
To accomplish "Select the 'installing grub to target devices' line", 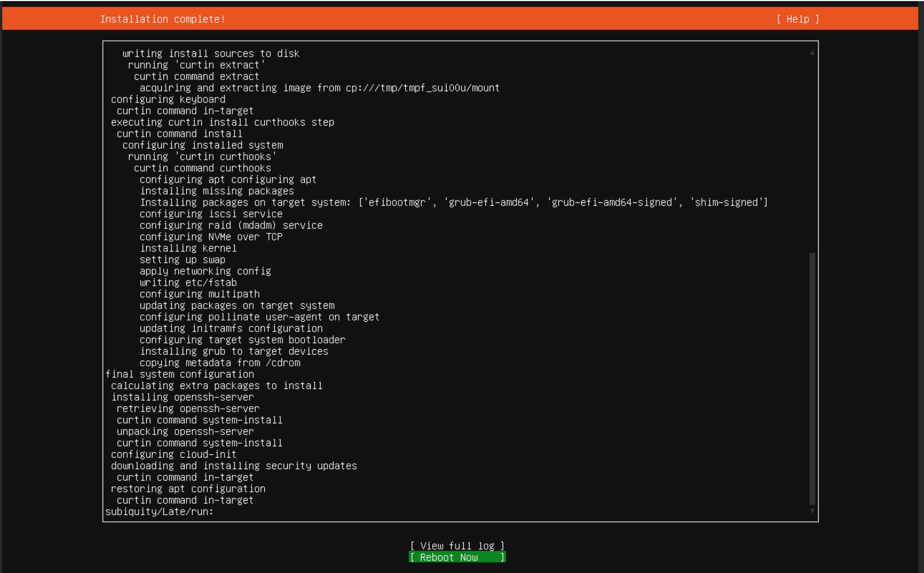I will click(x=234, y=351).
